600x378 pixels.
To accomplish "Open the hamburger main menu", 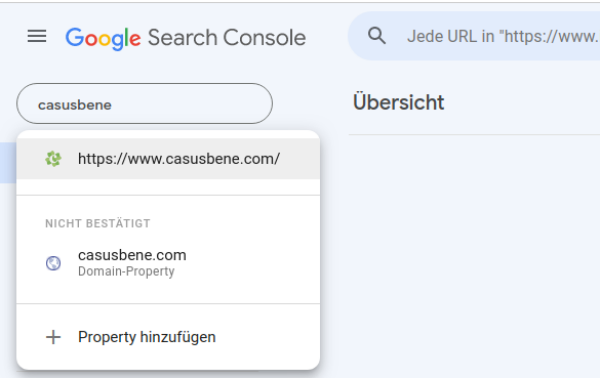I will click(x=37, y=36).
